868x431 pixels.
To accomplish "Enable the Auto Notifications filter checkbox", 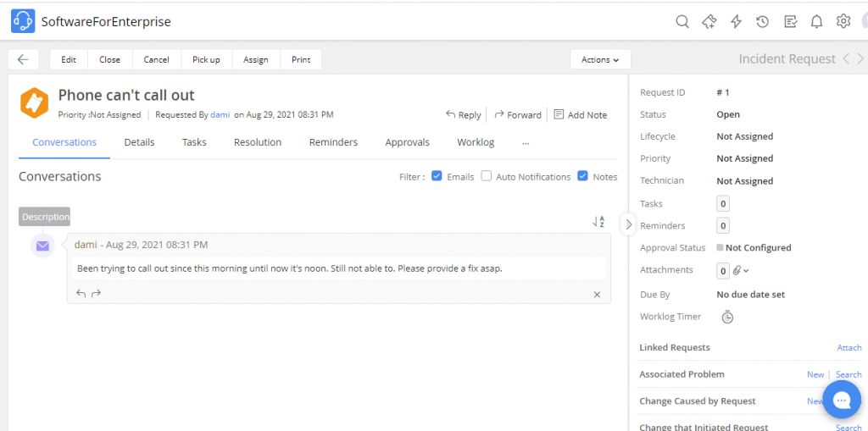I will (x=487, y=176).
